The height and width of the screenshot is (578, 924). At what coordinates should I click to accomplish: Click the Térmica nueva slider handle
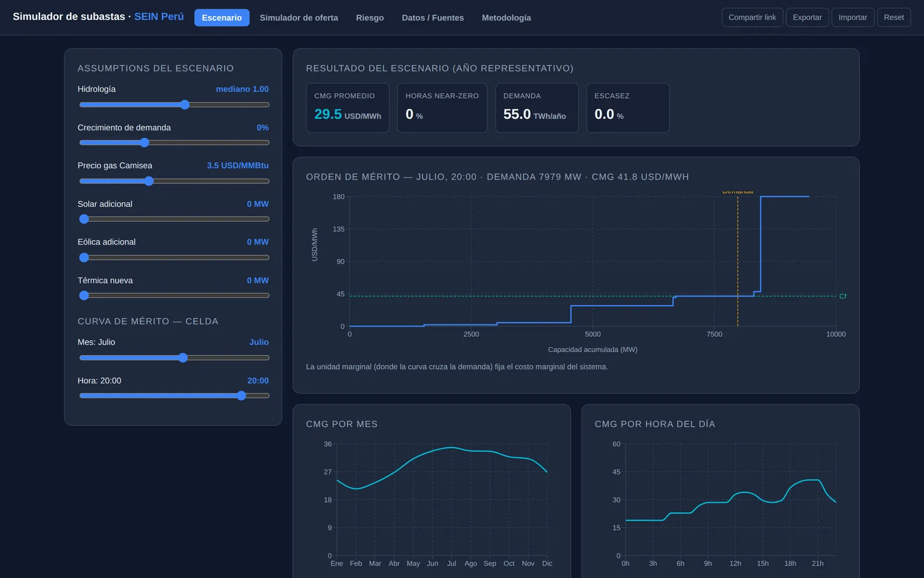click(x=84, y=295)
